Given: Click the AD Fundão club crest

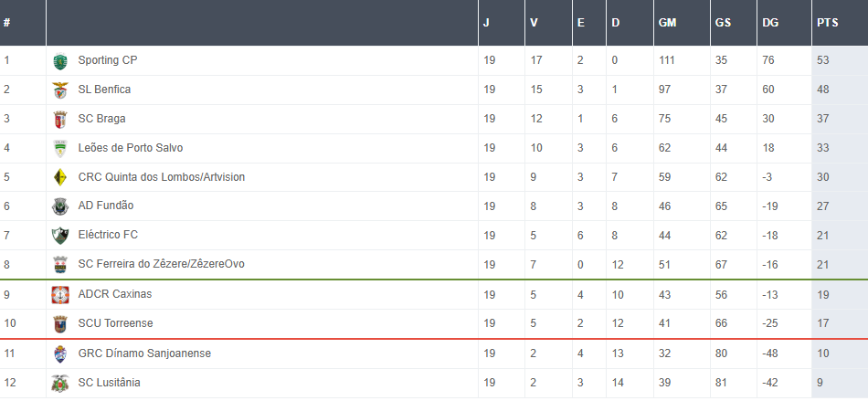Looking at the screenshot, I should click(x=60, y=207).
